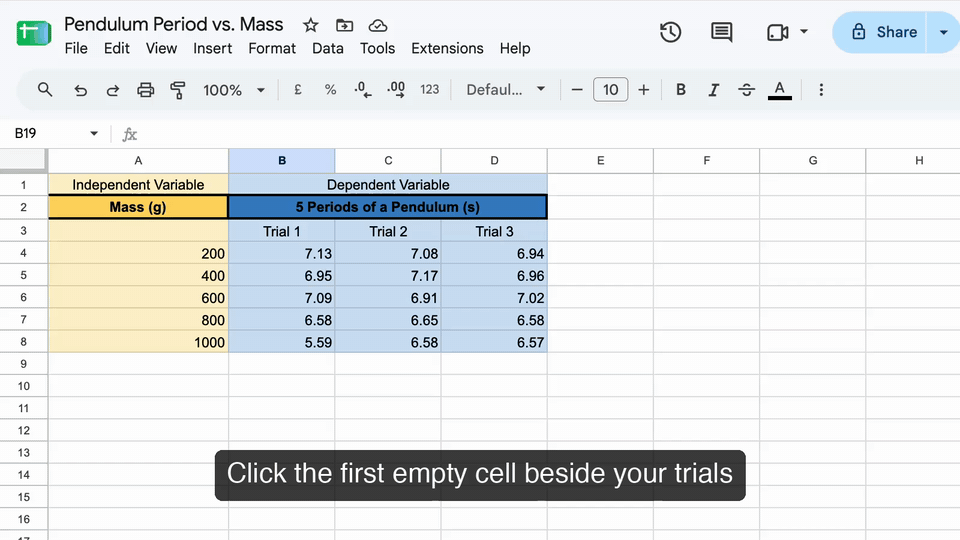
Task: Select row 9 header
Action: pyautogui.click(x=23, y=364)
